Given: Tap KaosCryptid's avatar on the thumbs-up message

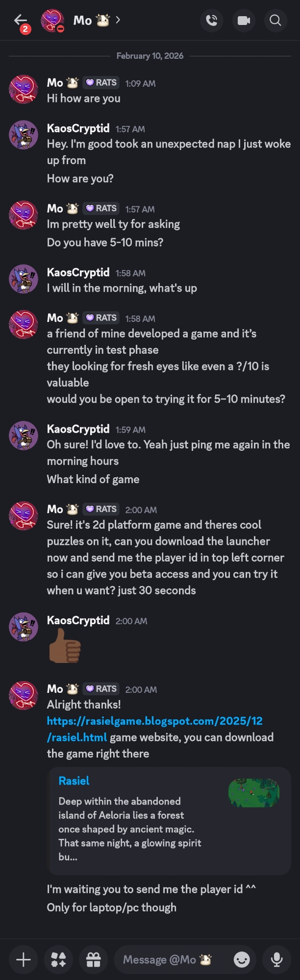Looking at the screenshot, I should tap(24, 627).
